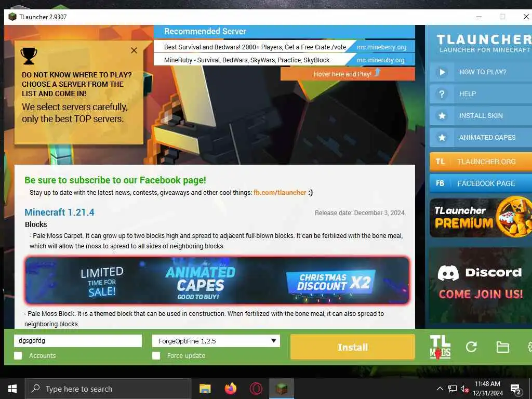Click the TLauncher Premium banner
Viewport: 532px width, 399px height.
pyautogui.click(x=481, y=218)
